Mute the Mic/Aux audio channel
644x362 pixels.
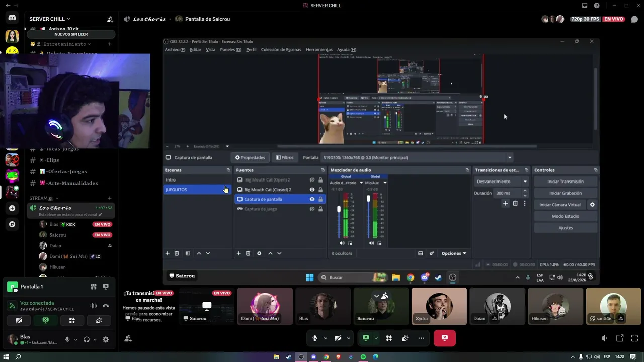372,243
